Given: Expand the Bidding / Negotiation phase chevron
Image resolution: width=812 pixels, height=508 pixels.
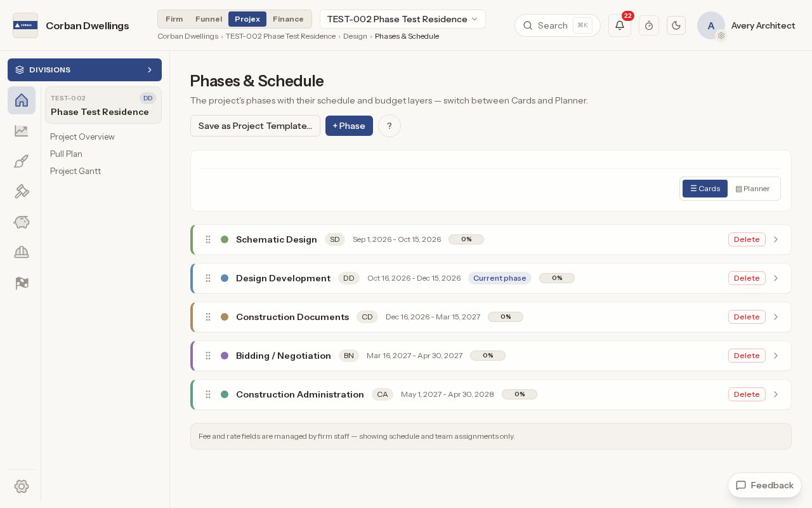Looking at the screenshot, I should click(x=775, y=356).
